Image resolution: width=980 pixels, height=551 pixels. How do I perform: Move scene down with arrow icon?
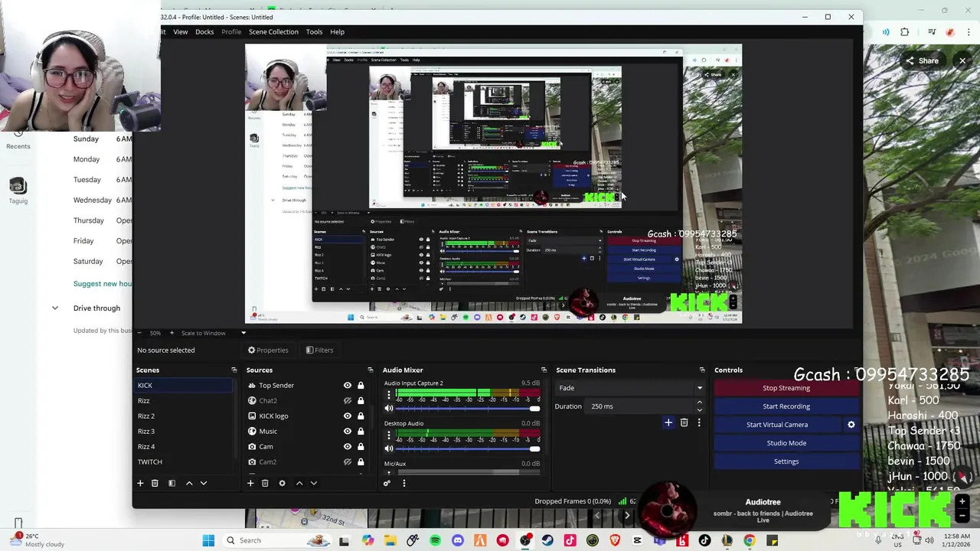tap(204, 483)
